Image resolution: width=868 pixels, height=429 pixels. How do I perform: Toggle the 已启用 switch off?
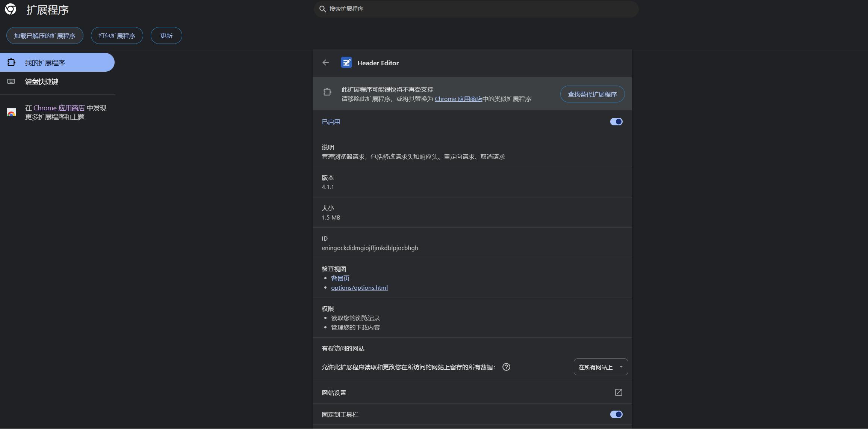tap(616, 122)
